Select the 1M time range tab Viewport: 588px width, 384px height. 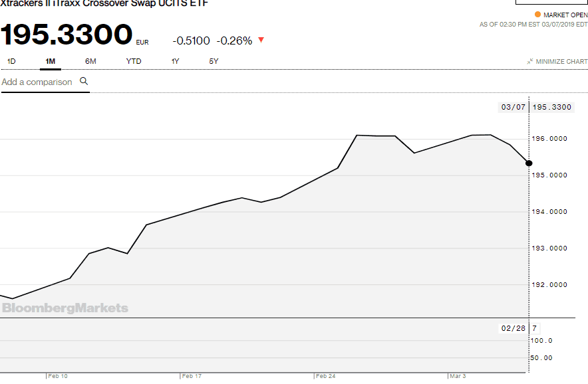(x=50, y=61)
